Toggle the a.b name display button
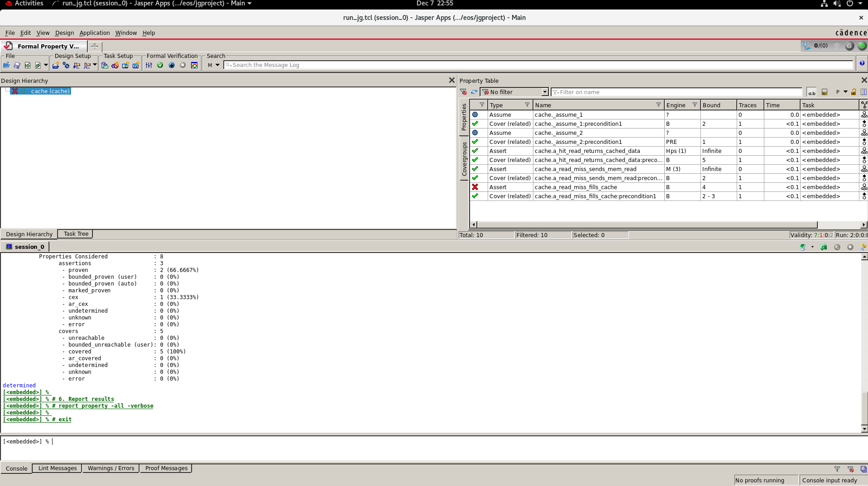This screenshot has width=868, height=486. [x=811, y=92]
